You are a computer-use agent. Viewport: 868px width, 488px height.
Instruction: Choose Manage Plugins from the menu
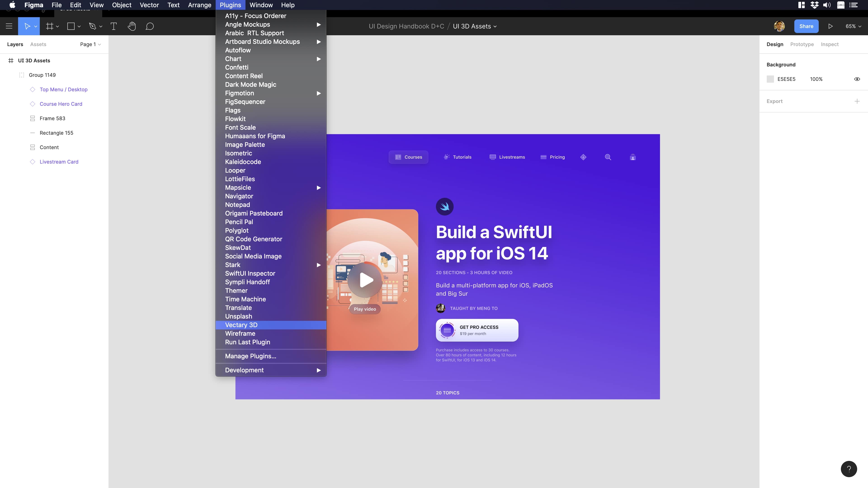click(250, 356)
